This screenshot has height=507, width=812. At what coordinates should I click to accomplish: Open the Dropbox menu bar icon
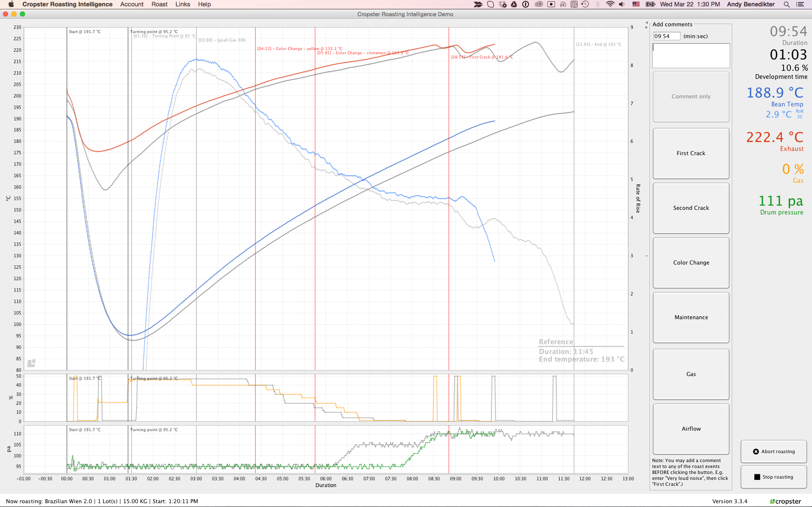502,4
